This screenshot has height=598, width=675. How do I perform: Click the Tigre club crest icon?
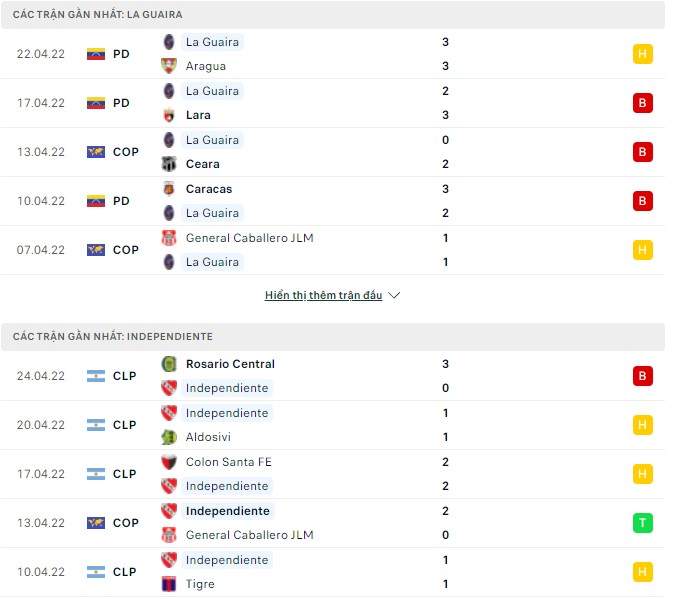tap(168, 584)
